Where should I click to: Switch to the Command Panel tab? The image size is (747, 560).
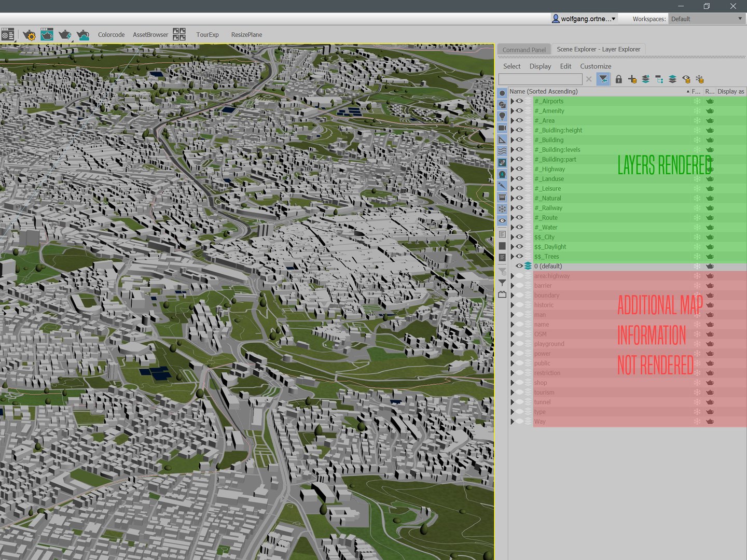point(524,50)
